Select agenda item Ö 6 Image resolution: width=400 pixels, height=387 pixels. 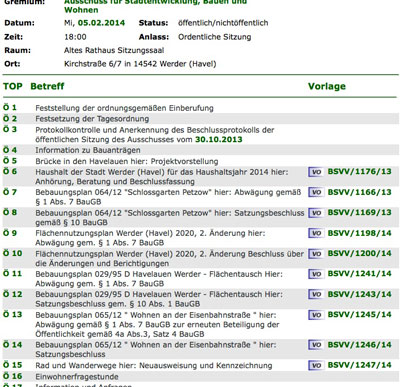pos(10,171)
